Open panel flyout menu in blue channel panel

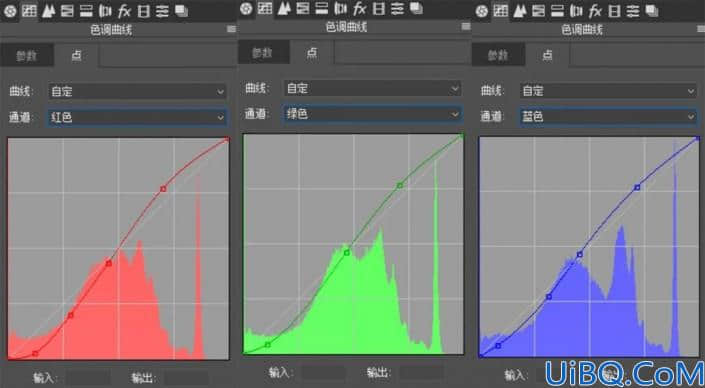701,29
